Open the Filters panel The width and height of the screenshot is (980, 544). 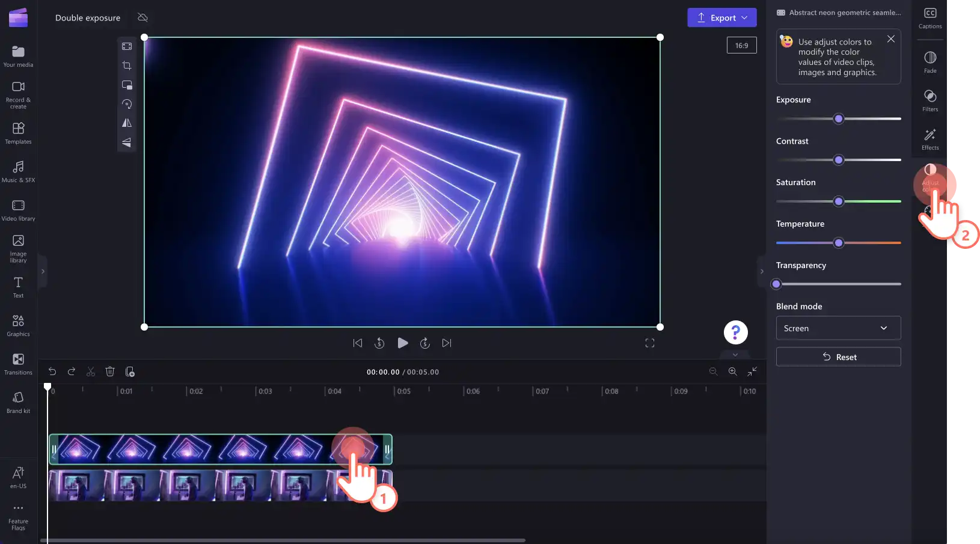[x=930, y=100]
